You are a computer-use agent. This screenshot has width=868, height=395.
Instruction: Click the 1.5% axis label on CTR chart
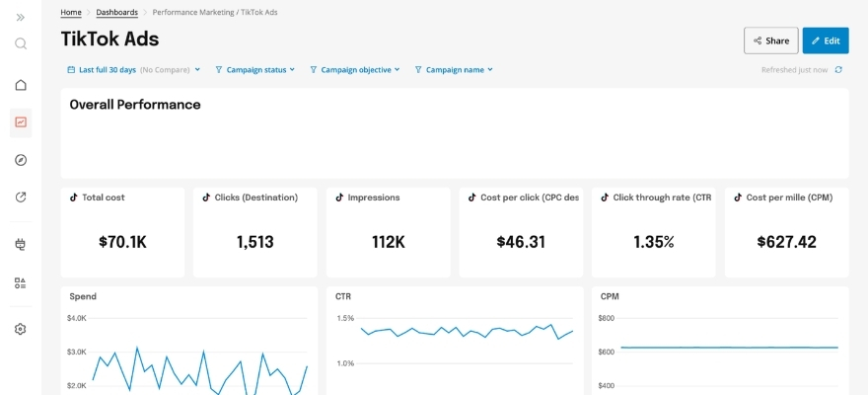[x=345, y=319]
